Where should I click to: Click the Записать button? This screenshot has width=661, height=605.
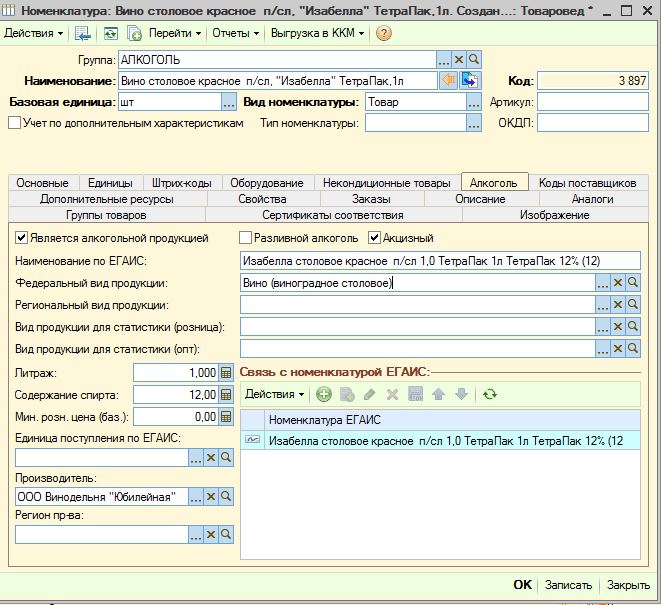568,585
